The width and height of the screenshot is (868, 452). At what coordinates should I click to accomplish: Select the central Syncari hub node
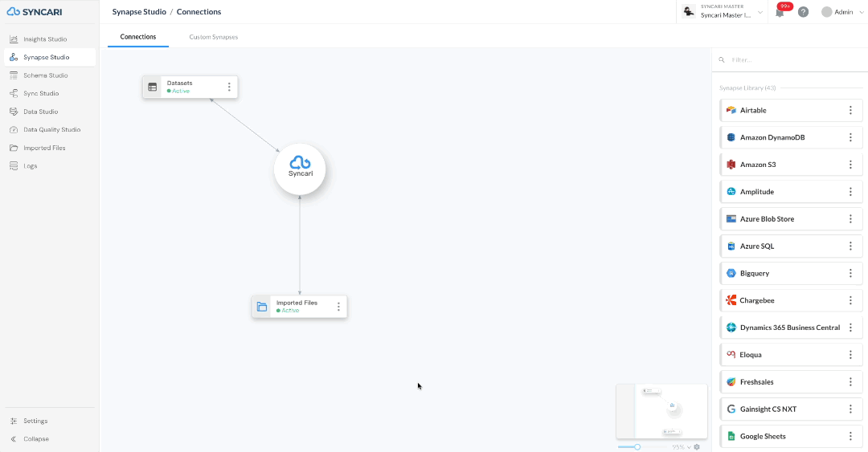pyautogui.click(x=300, y=169)
